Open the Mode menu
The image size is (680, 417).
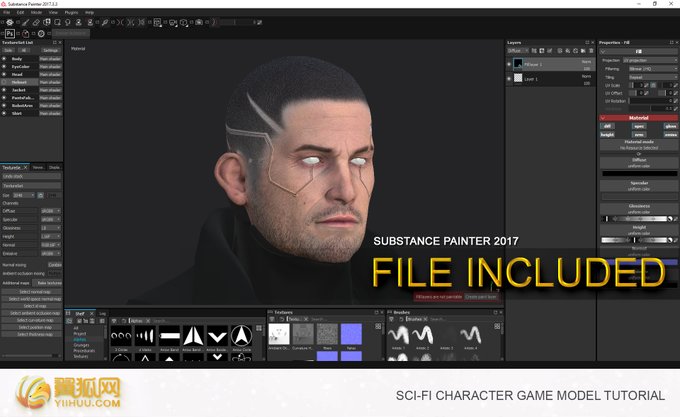[36, 13]
